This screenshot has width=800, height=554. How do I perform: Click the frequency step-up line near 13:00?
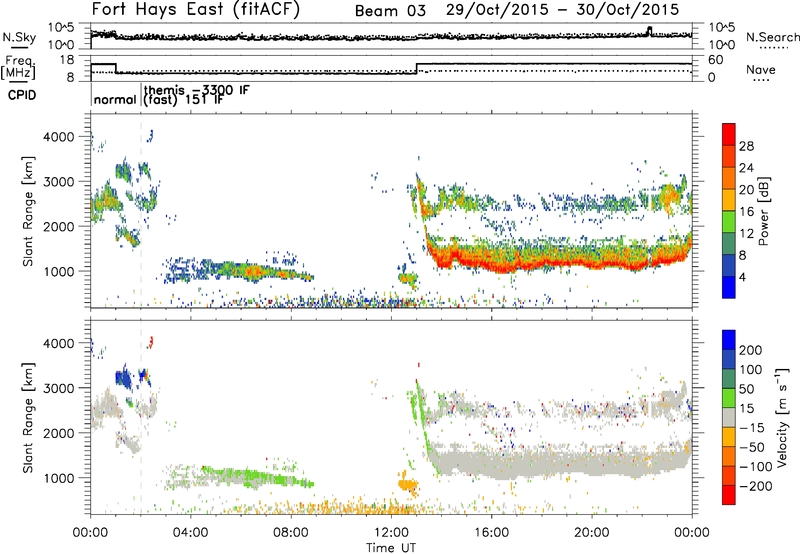[417, 68]
